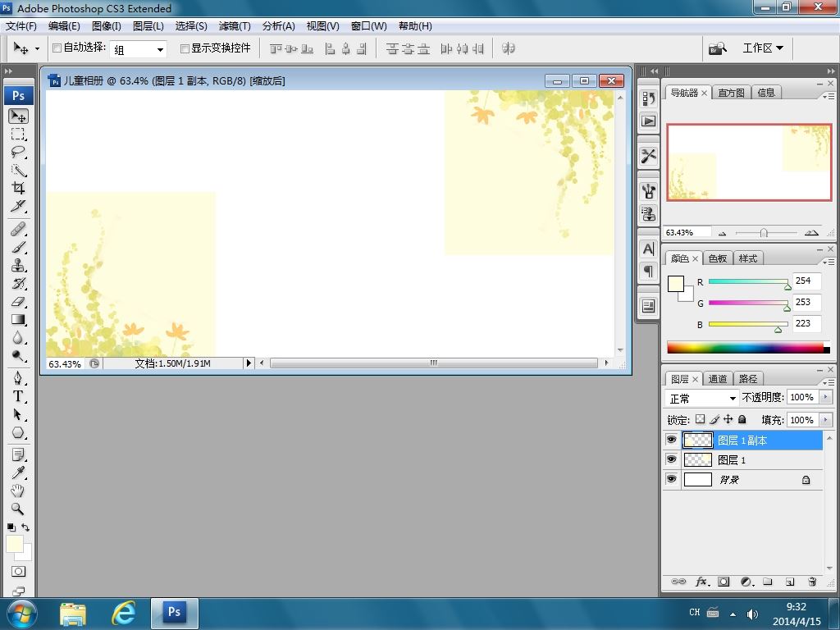Viewport: 840px width, 630px height.
Task: Select the Crop tool
Action: point(18,188)
